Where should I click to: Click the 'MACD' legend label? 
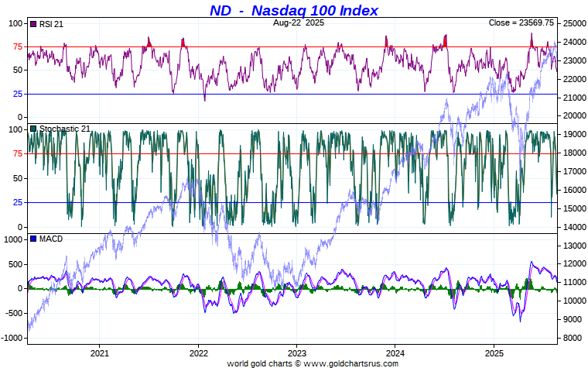(x=51, y=239)
